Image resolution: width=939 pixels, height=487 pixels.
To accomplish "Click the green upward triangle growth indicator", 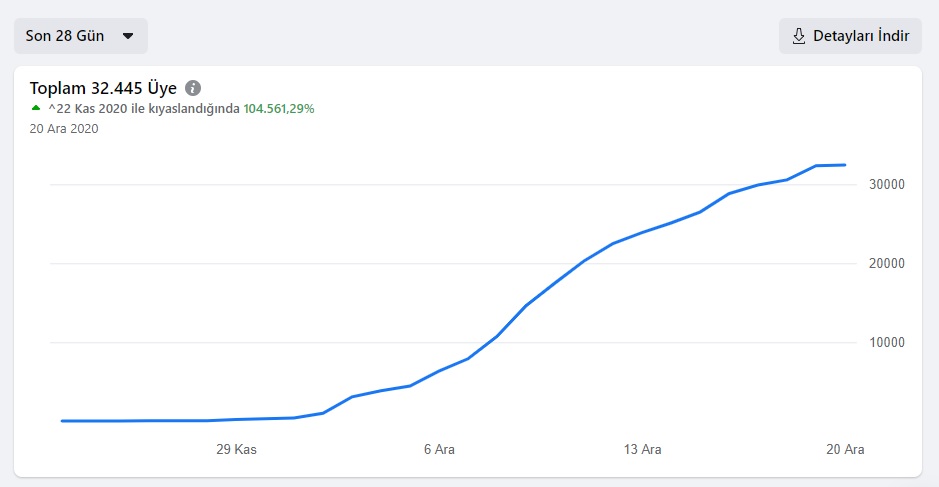I will click(36, 108).
